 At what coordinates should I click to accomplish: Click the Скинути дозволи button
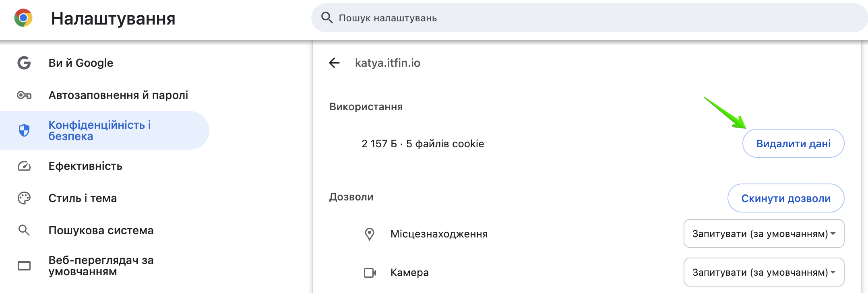[x=786, y=198]
